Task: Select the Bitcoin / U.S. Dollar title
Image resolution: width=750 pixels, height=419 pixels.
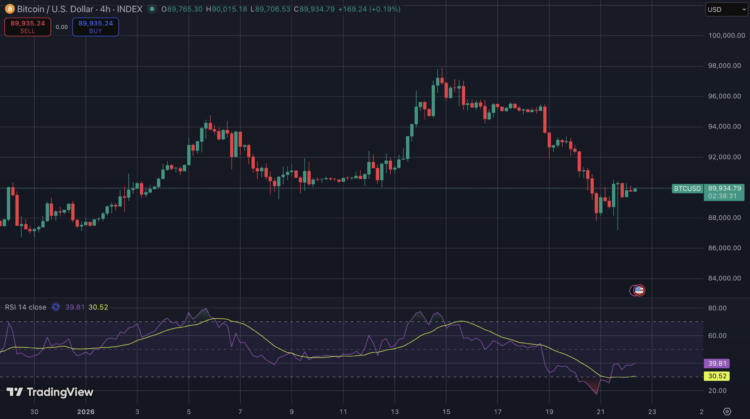Action: [55, 9]
